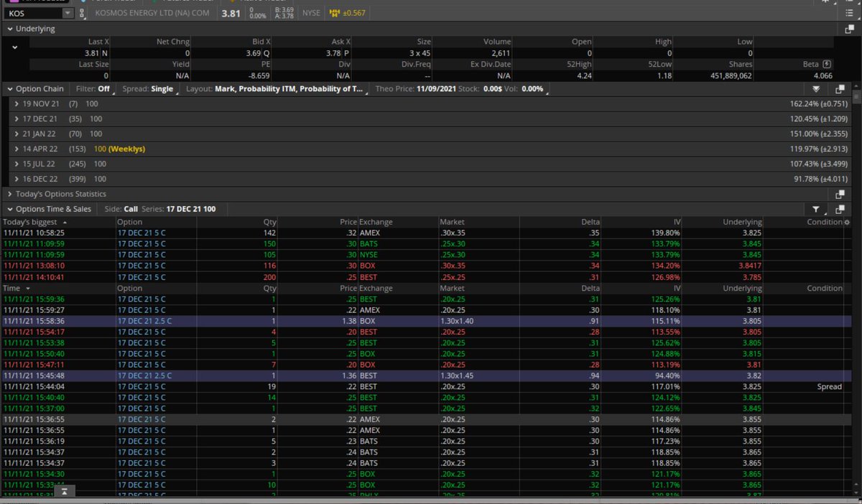Open the column settings gear next to Condition
Image resolution: width=862 pixels, height=504 pixels.
[846, 222]
